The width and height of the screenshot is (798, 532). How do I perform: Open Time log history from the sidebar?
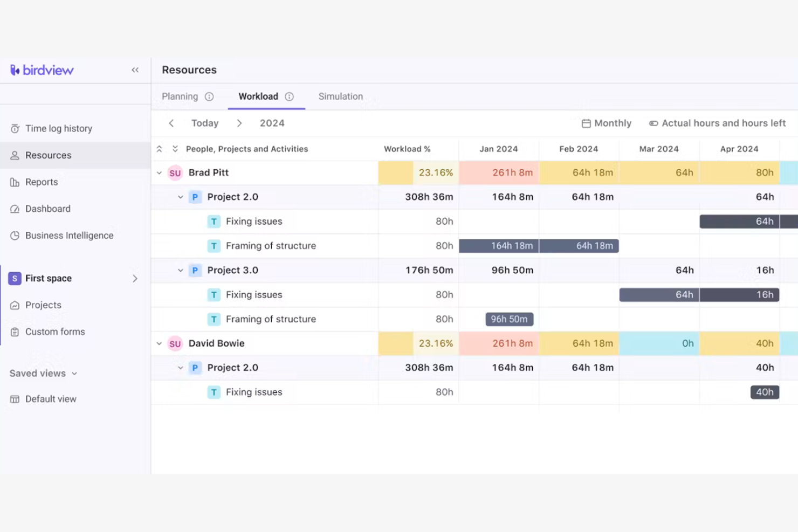tap(59, 128)
